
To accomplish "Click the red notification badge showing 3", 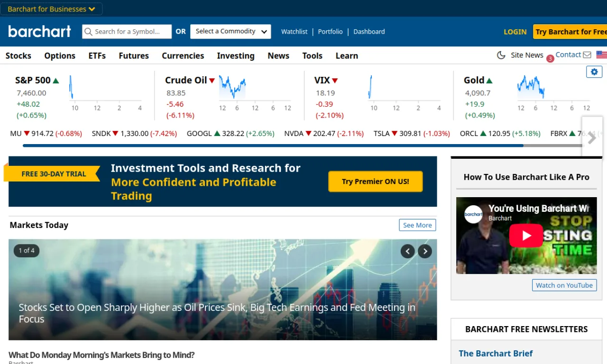I will [550, 59].
